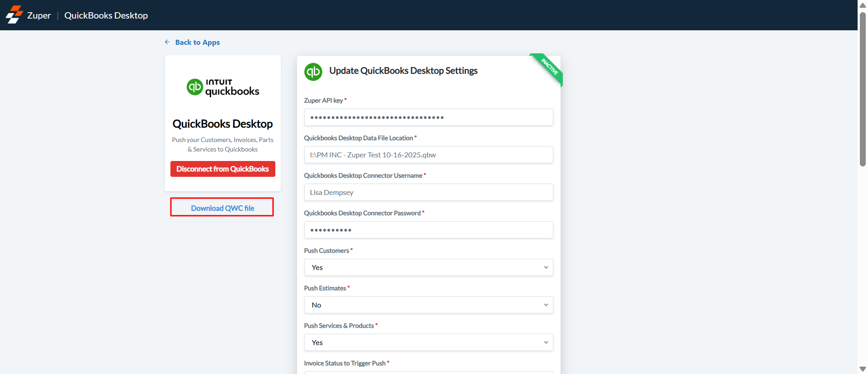Open the Push Customers dropdown
Viewport: 868px width, 374px height.
click(x=429, y=267)
